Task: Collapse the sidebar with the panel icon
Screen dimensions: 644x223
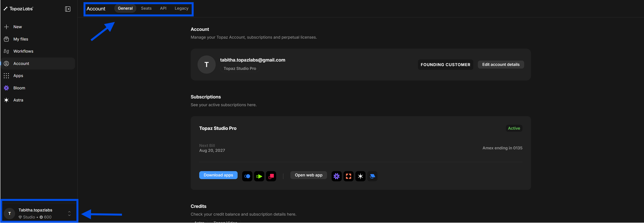Action: [67, 9]
